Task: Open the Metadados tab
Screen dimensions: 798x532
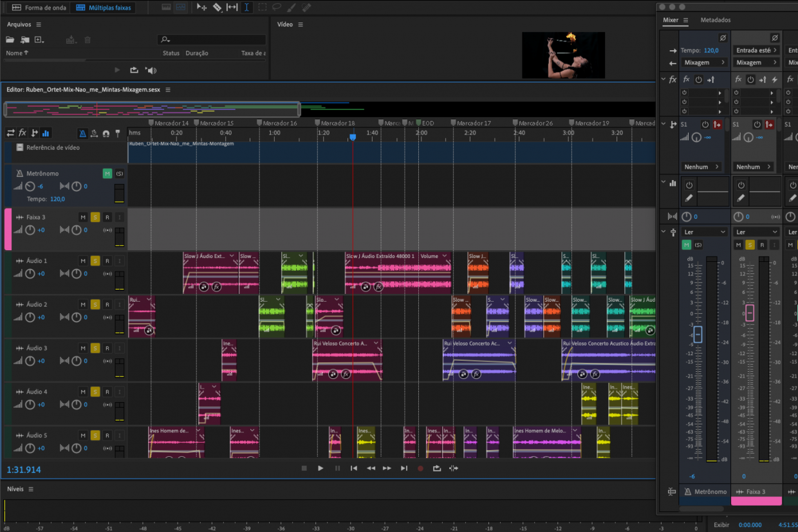Action: pyautogui.click(x=716, y=20)
